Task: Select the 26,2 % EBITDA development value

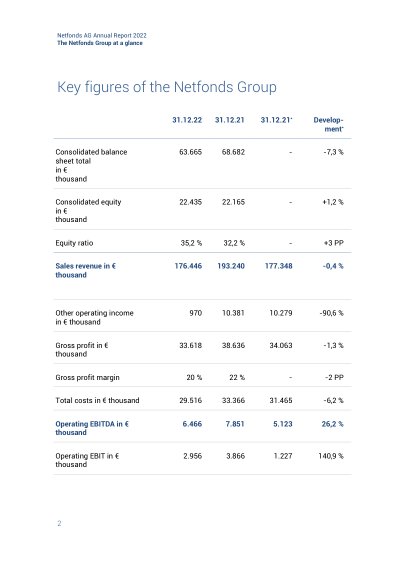Action: point(332,424)
